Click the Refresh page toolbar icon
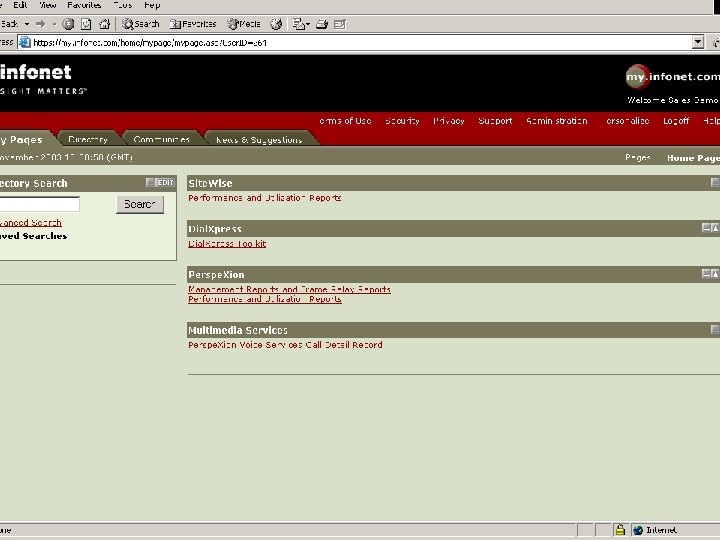Image resolution: width=720 pixels, height=540 pixels. [86, 24]
